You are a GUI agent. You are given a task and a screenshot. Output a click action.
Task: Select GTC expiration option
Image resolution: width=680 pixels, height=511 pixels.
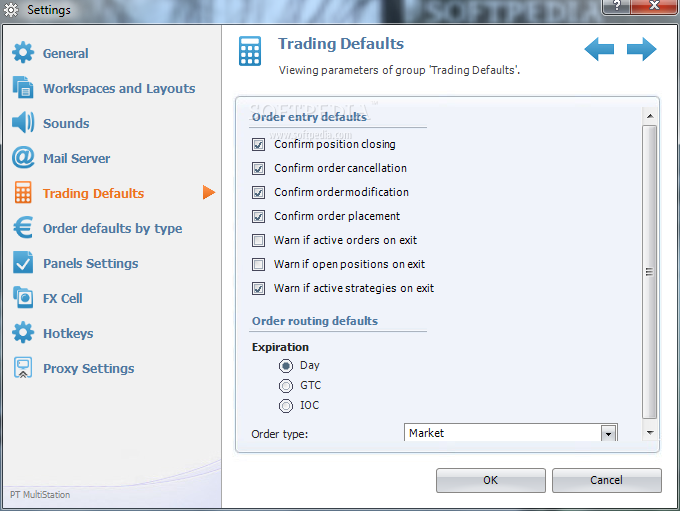pos(286,385)
